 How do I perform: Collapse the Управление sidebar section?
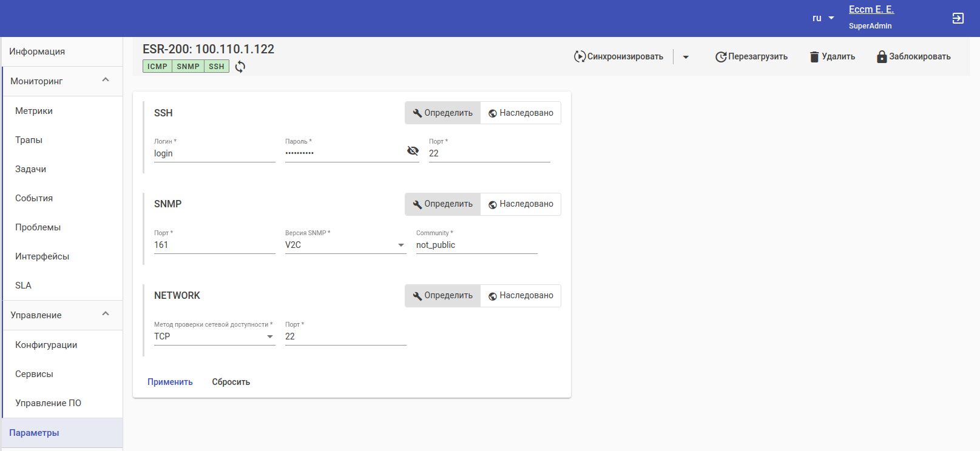click(x=106, y=314)
